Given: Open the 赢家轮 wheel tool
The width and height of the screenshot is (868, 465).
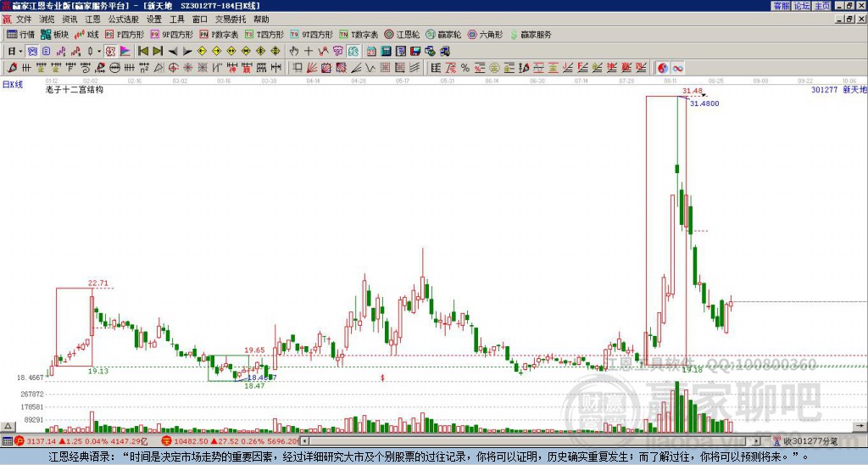Looking at the screenshot, I should pos(443,34).
